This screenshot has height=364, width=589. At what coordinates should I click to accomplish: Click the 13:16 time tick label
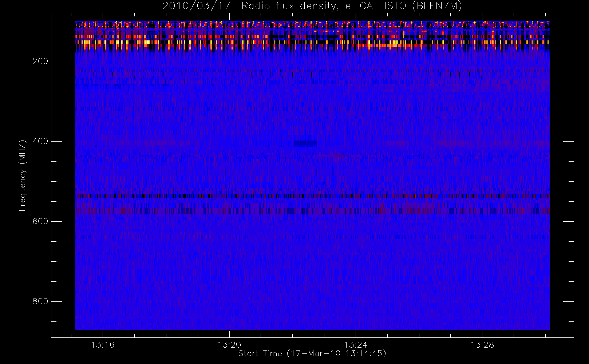tap(103, 345)
